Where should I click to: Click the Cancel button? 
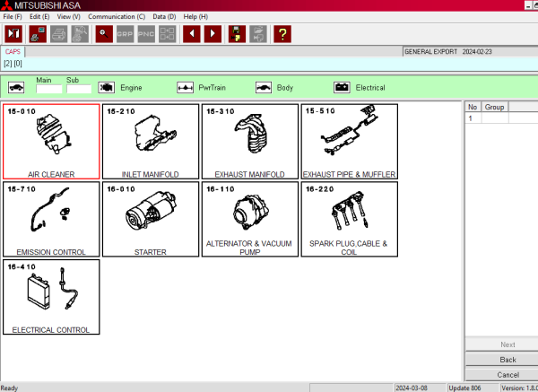point(502,374)
